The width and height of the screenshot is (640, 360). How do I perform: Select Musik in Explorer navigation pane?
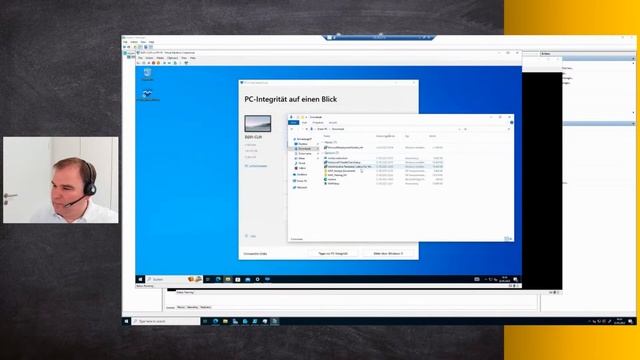[x=301, y=163]
